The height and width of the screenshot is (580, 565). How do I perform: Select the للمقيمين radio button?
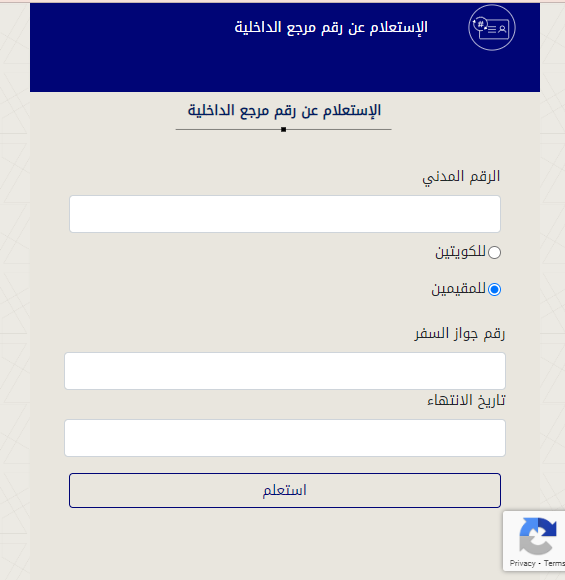pyautogui.click(x=494, y=289)
